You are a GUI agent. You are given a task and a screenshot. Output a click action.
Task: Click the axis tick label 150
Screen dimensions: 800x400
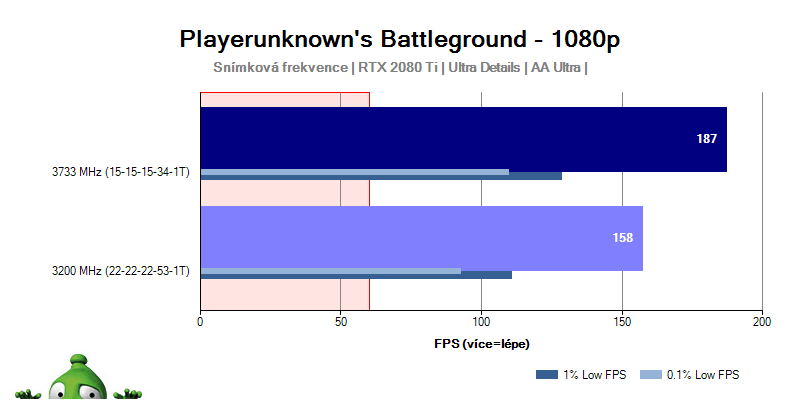tap(622, 322)
